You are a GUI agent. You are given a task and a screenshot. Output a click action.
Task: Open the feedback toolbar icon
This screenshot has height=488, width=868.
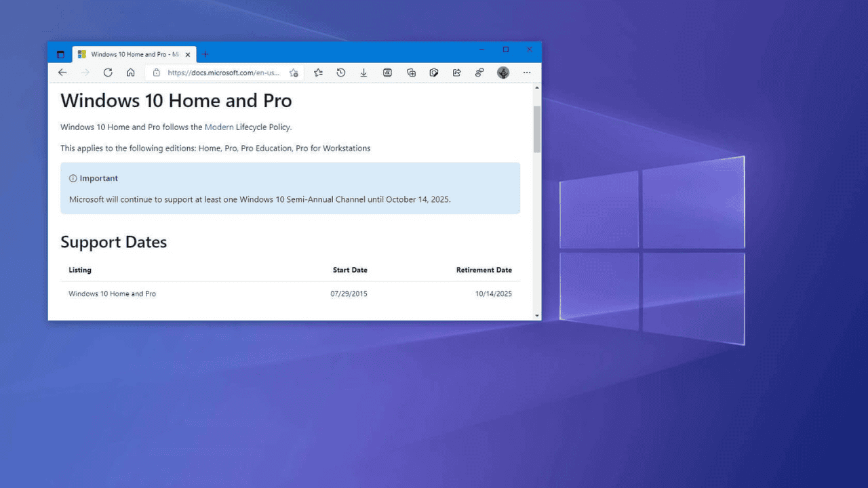click(x=479, y=73)
